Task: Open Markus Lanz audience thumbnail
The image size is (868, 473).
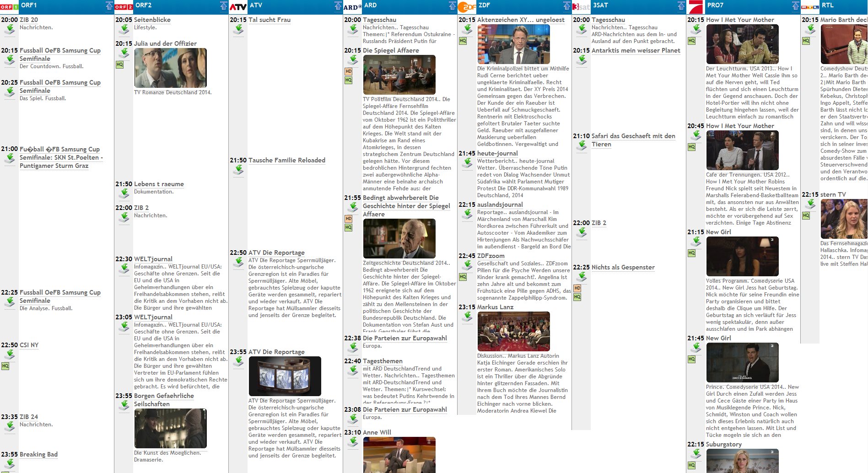Action: 514,331
